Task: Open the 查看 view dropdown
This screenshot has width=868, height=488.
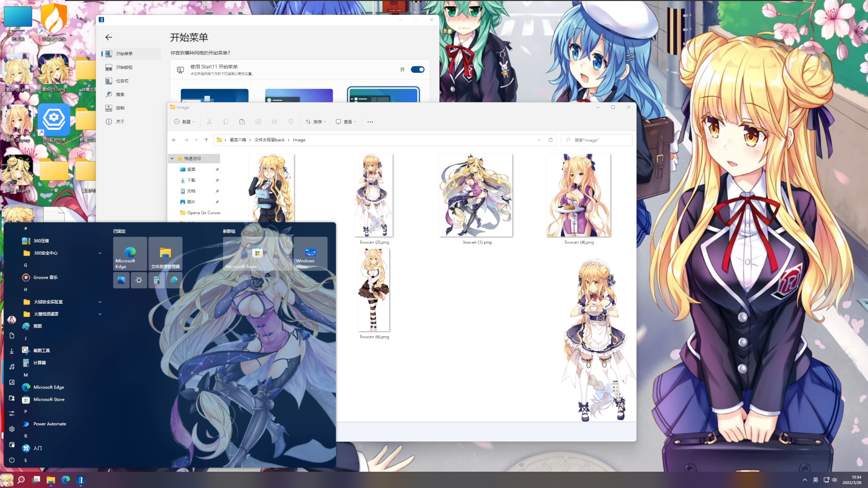Action: pyautogui.click(x=346, y=122)
